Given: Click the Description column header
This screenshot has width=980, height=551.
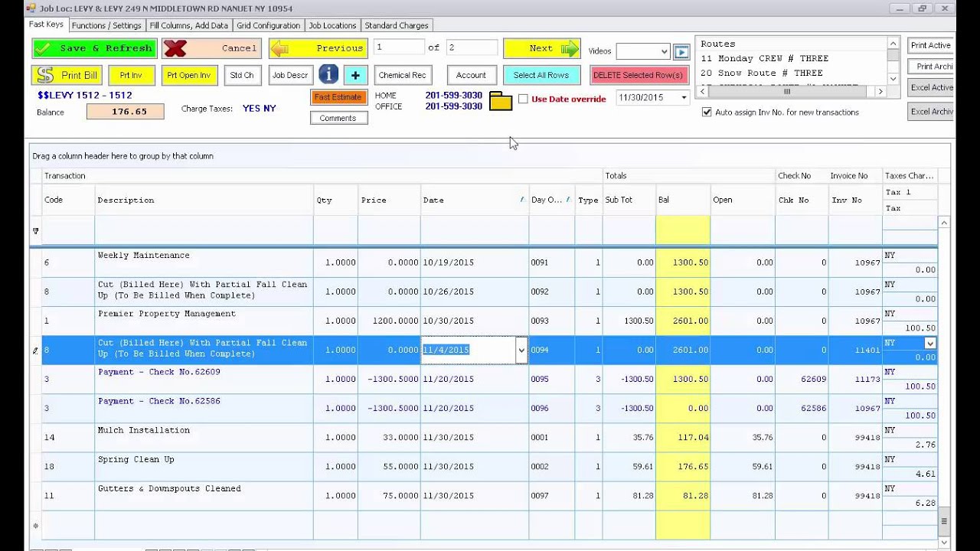Looking at the screenshot, I should click(x=204, y=200).
